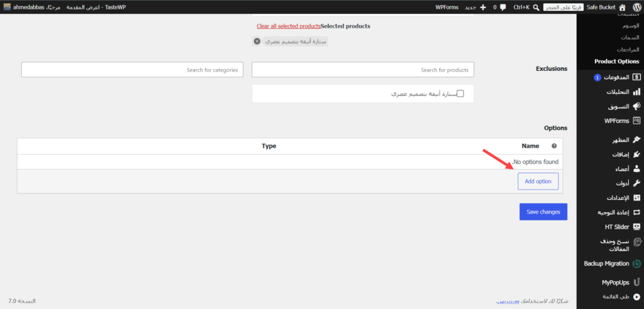
Task: Click the Ctrl+K shortcut label
Action: (x=521, y=8)
